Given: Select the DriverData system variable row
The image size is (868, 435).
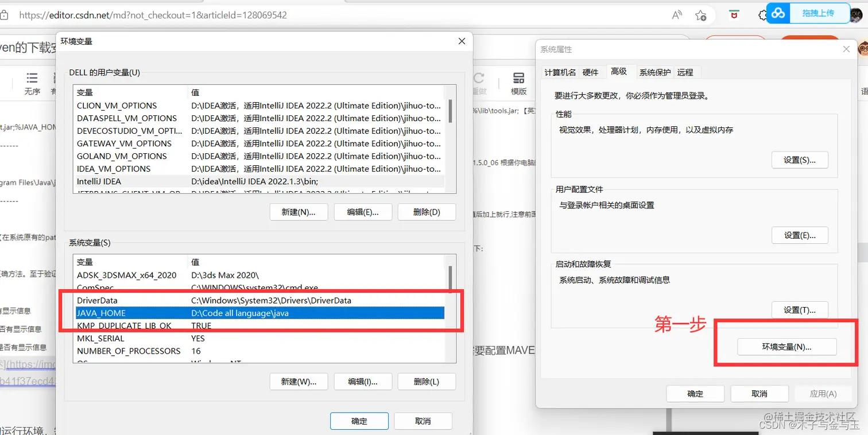Looking at the screenshot, I should 259,300.
